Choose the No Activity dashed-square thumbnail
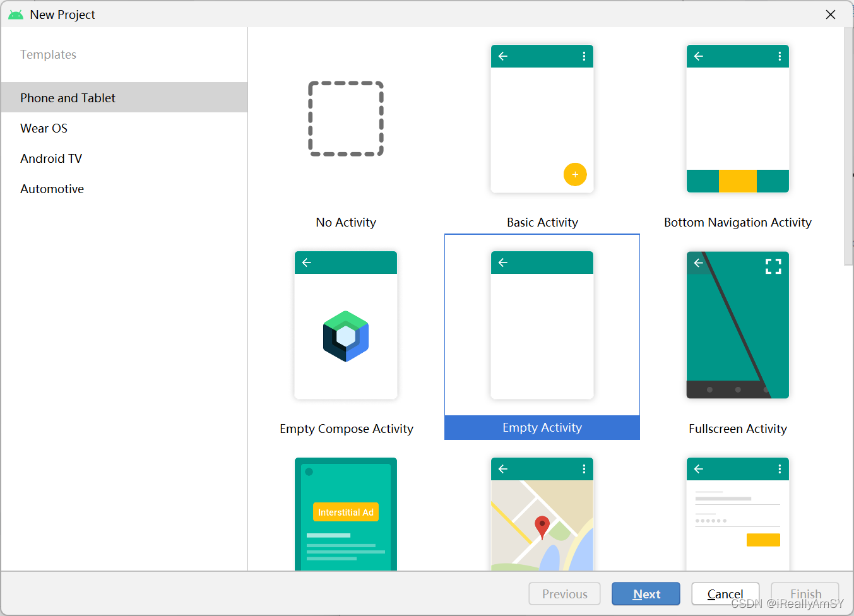 click(346, 119)
